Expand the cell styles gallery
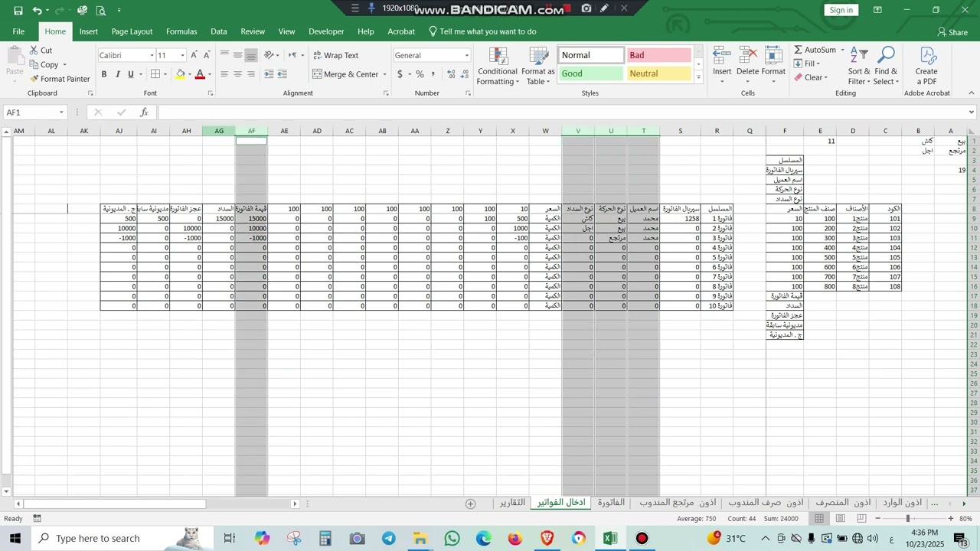The width and height of the screenshot is (980, 551). 698,77
